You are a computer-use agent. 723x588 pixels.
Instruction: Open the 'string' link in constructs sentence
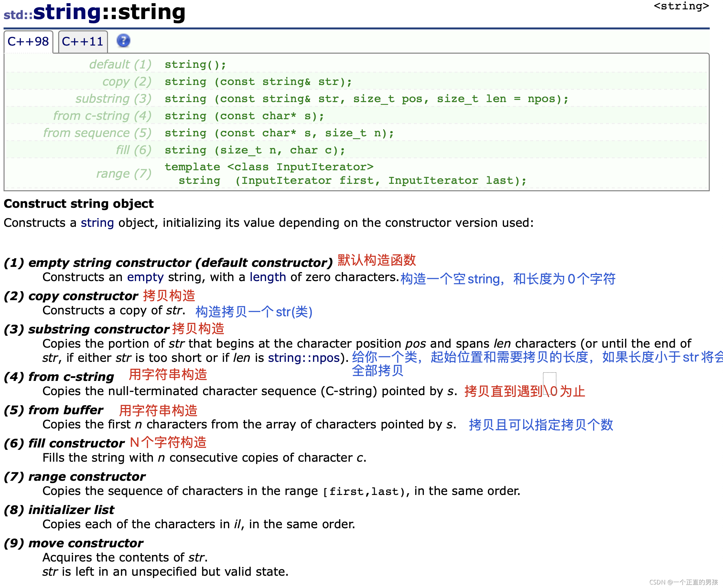[x=97, y=223]
